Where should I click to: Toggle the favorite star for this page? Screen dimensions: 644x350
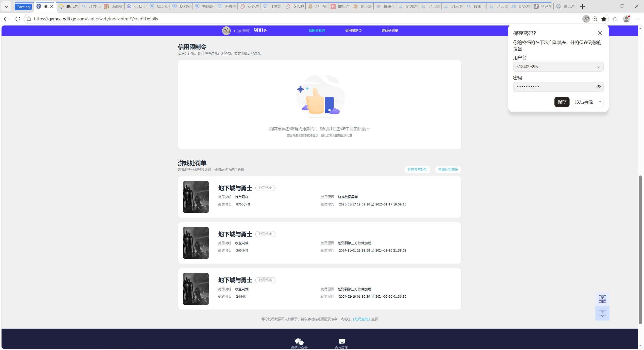point(604,19)
